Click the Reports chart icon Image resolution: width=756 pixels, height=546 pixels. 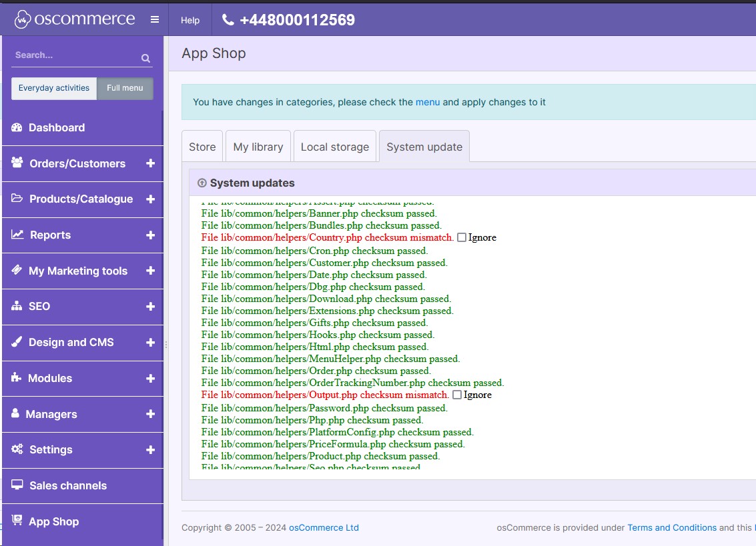coord(17,234)
